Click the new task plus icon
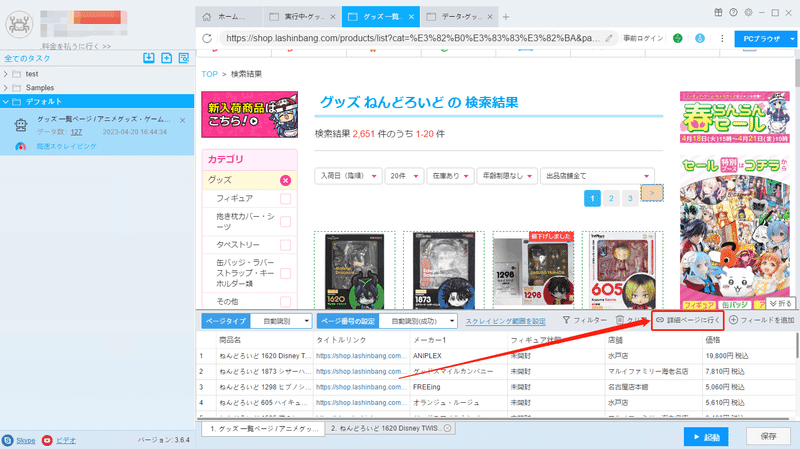The image size is (800, 449). click(x=166, y=58)
